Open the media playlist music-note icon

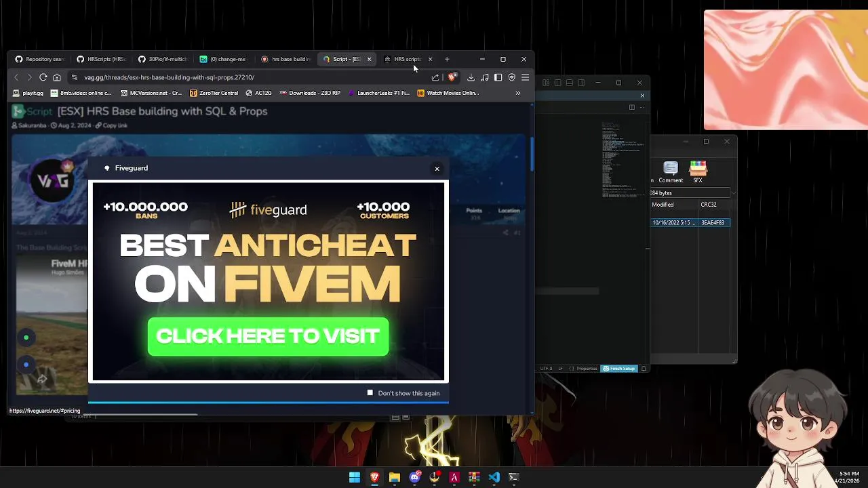pyautogui.click(x=484, y=77)
